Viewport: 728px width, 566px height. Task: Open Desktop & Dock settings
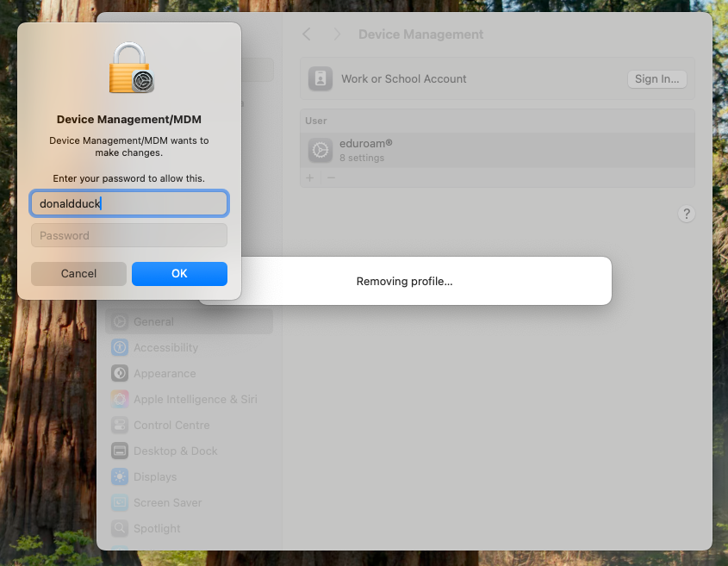pos(175,451)
